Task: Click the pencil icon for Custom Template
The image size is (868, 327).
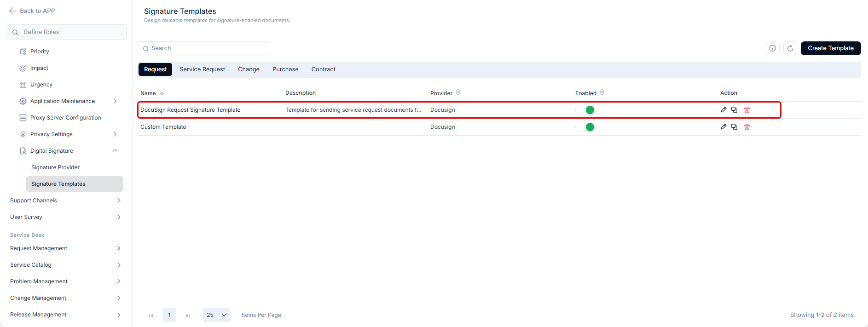Action: point(723,127)
